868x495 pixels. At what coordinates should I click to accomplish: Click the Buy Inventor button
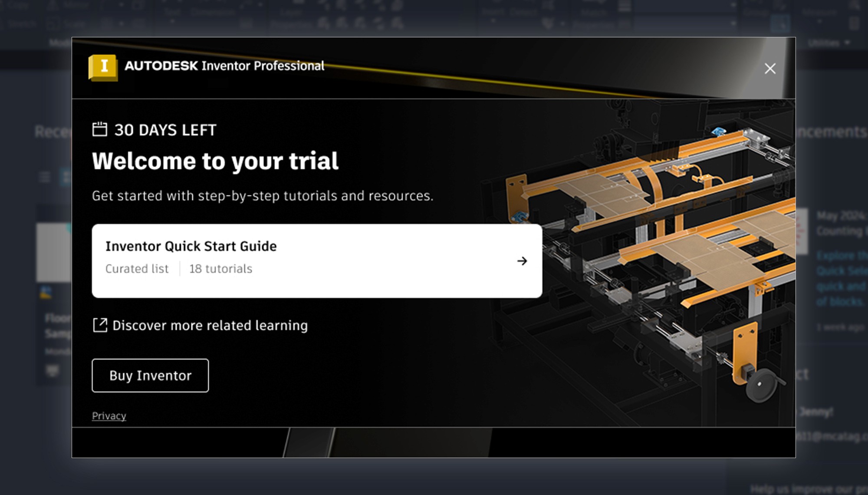[x=150, y=376]
